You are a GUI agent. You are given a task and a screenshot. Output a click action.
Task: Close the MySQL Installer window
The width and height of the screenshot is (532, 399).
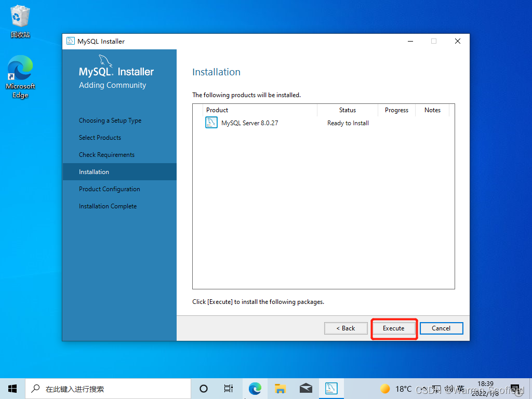click(x=457, y=41)
